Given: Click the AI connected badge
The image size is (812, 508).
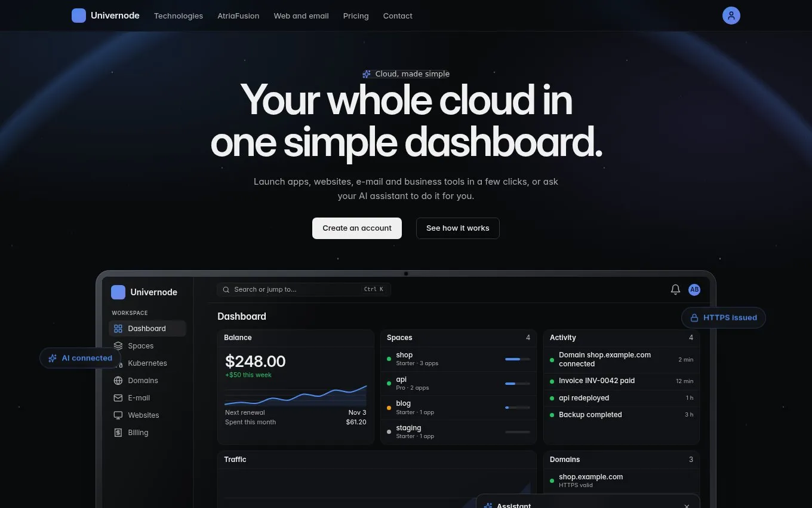Looking at the screenshot, I should click(81, 358).
